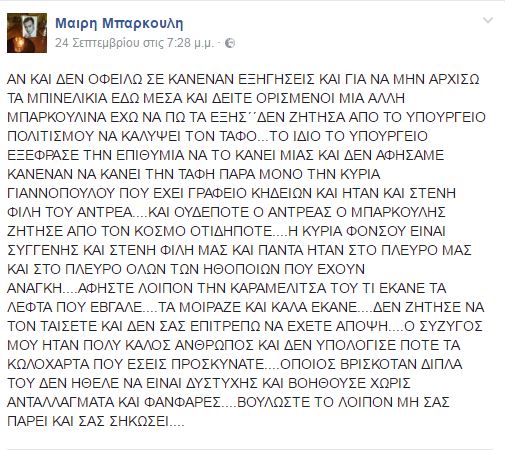The image size is (505, 450).
Task: Click the word ΕΞΕΦΡΑΣΕ in the post
Action: 43,155
